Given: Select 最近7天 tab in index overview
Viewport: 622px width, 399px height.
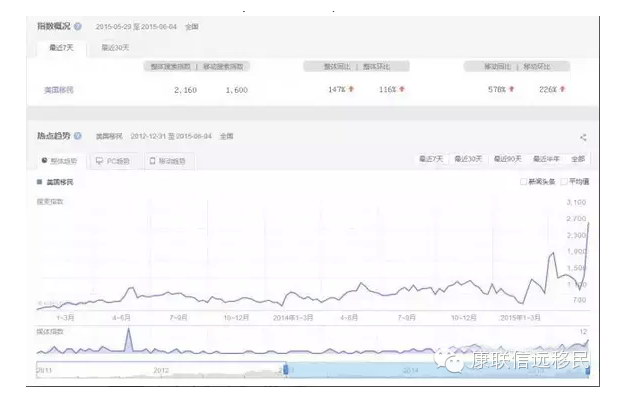Looking at the screenshot, I should pos(61,48).
